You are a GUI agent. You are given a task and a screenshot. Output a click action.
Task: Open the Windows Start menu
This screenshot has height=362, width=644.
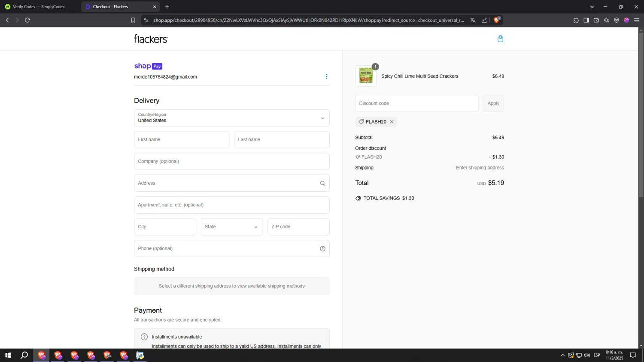[x=8, y=355]
